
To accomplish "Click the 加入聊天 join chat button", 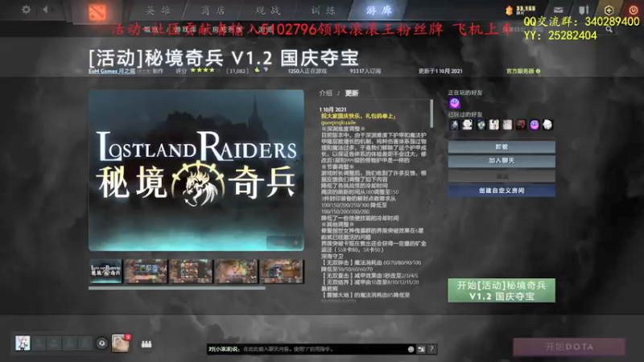I will 502,161.
